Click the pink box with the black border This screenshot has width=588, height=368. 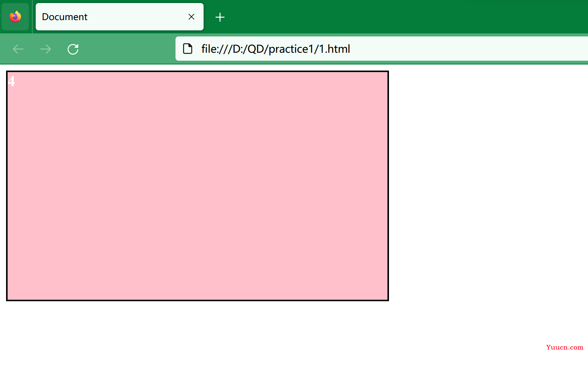[x=198, y=186]
